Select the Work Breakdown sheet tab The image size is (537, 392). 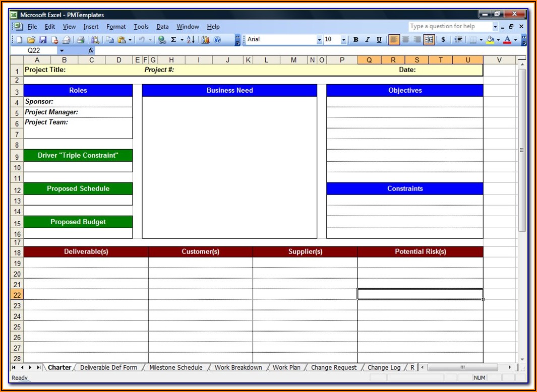238,367
